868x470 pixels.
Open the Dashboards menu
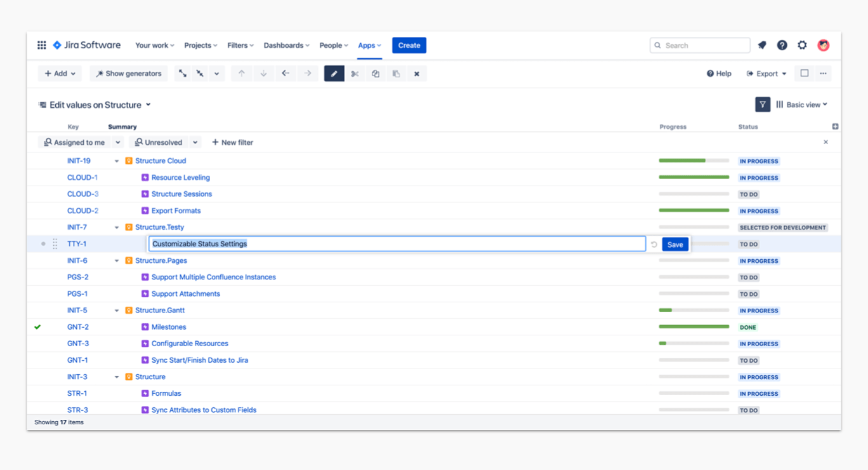[x=286, y=45]
